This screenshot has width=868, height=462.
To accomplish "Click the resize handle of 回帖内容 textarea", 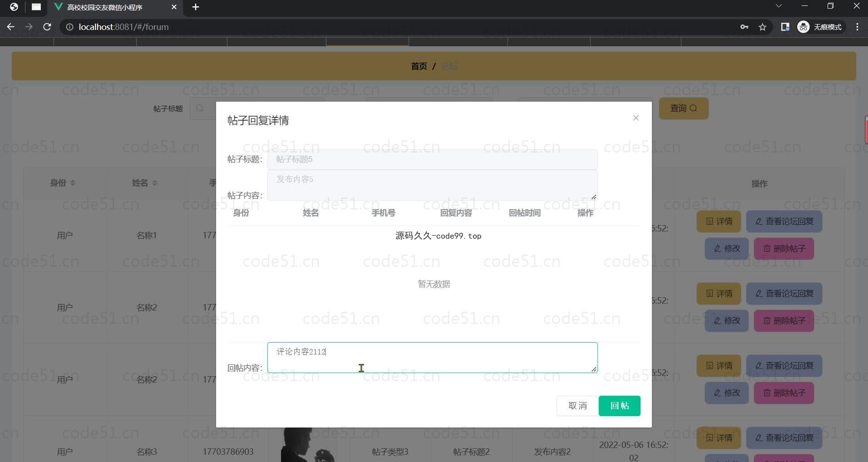I will [594, 369].
